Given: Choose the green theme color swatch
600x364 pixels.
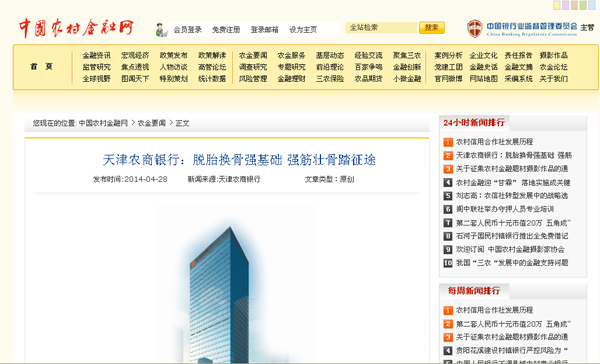Looking at the screenshot, I should 583,5.
